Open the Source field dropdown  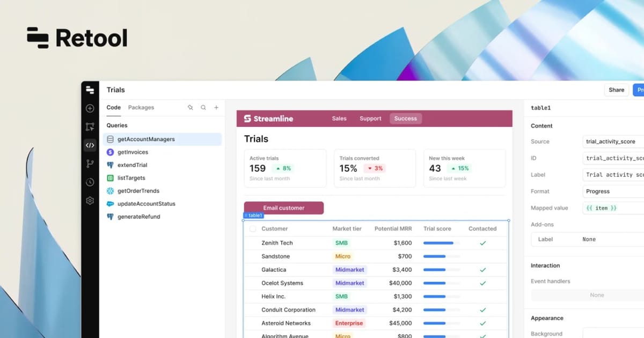tap(613, 142)
